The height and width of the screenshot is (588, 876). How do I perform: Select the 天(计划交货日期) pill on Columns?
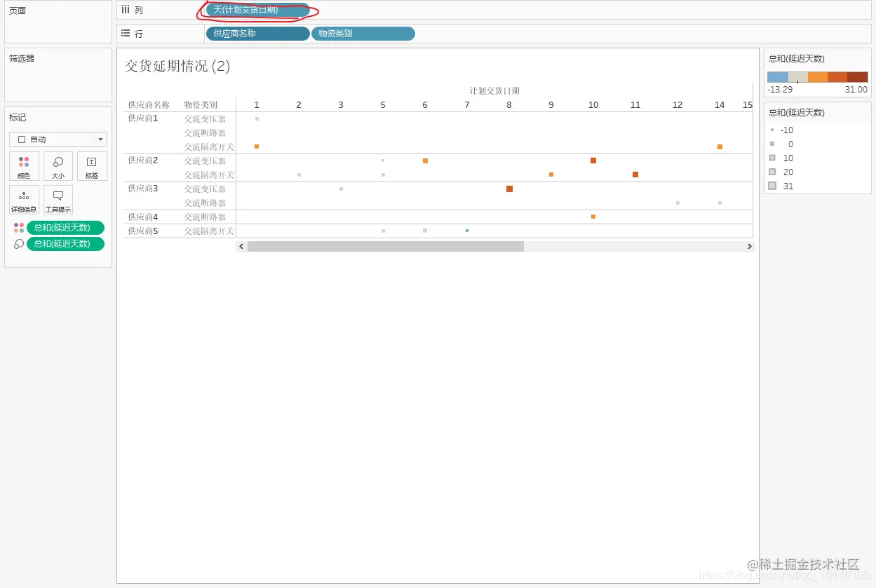tap(257, 10)
